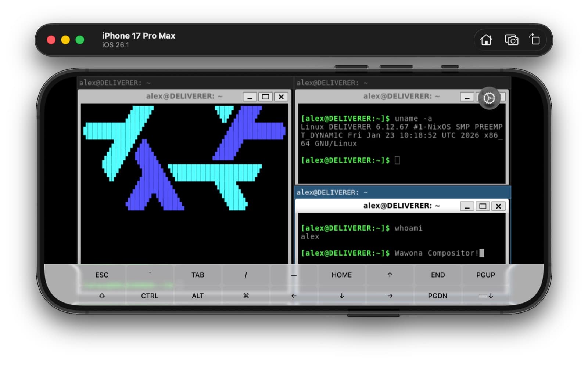This screenshot has height=366, width=588.
Task: Rotate the device using simulator toolbar icon
Action: 534,39
